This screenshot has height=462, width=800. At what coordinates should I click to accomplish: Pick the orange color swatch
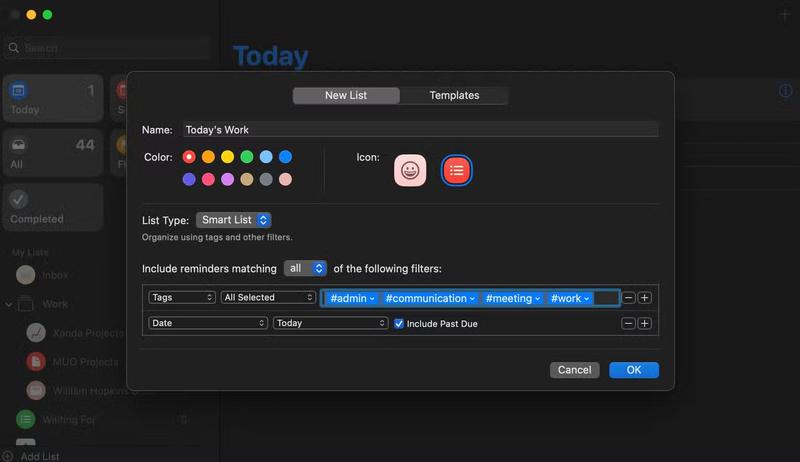tap(208, 157)
